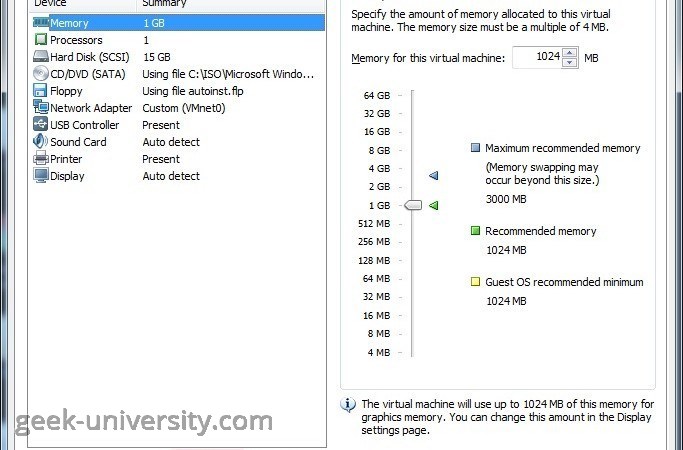Click the 256 MB scale label
Viewport: 683px width, 450px height.
(374, 241)
